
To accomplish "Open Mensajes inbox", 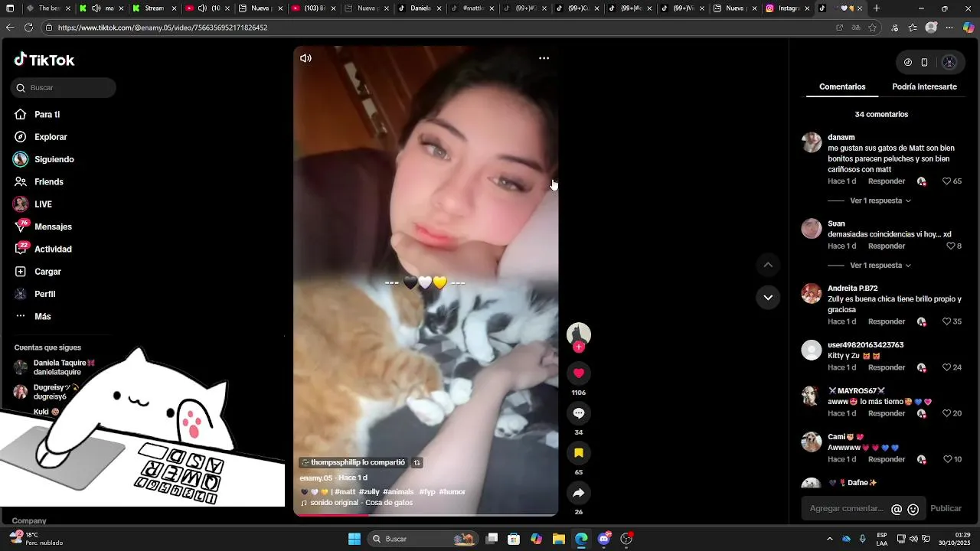I will click(53, 227).
